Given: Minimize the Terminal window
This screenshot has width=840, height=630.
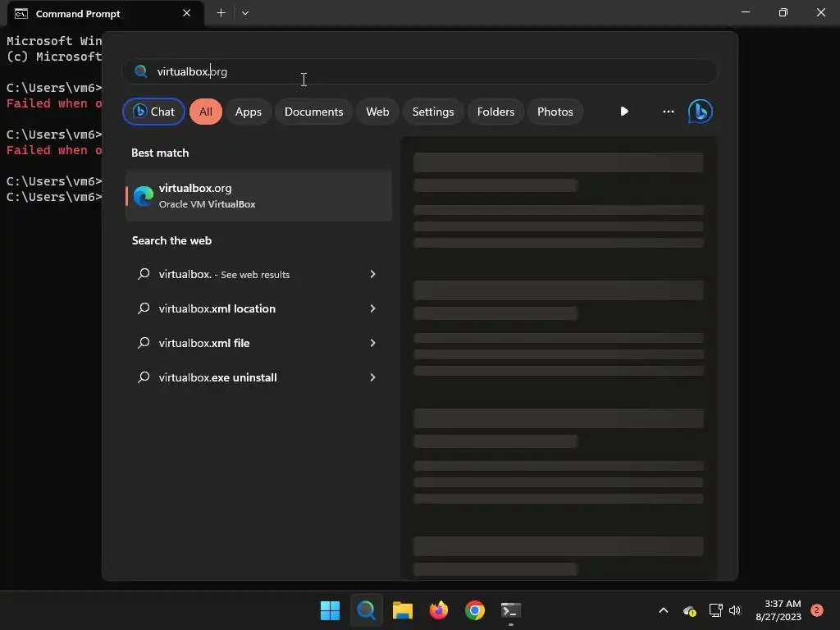Looking at the screenshot, I should pos(745,12).
